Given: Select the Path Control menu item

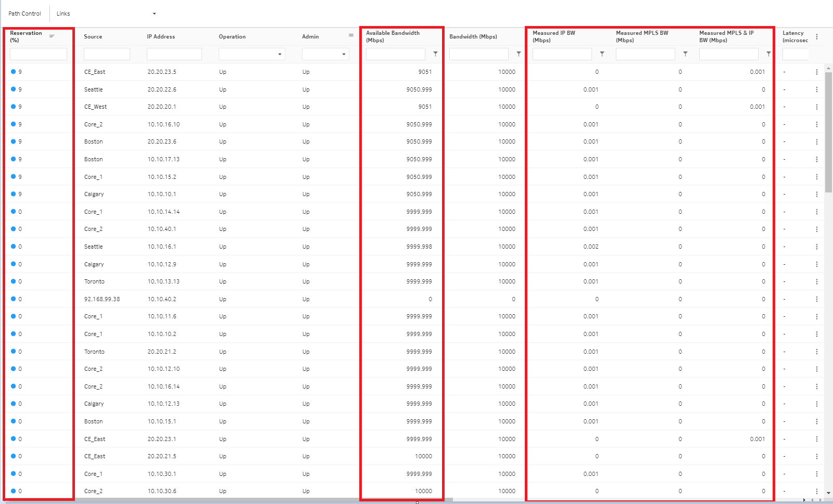Looking at the screenshot, I should tap(24, 14).
